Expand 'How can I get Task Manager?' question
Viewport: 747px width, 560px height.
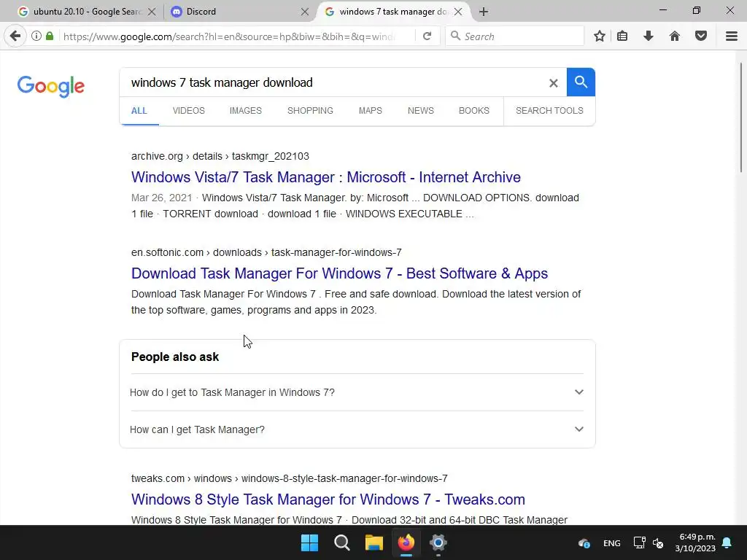pyautogui.click(x=357, y=429)
